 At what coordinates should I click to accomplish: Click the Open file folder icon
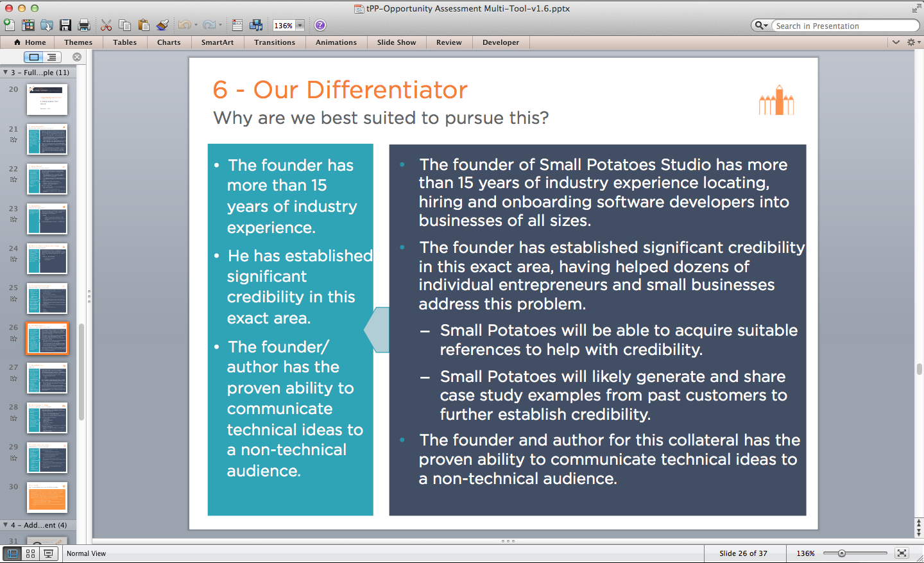click(47, 25)
